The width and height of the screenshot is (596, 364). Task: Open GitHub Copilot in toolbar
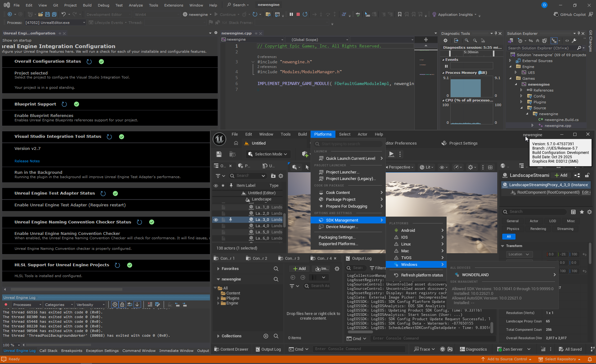pyautogui.click(x=570, y=14)
